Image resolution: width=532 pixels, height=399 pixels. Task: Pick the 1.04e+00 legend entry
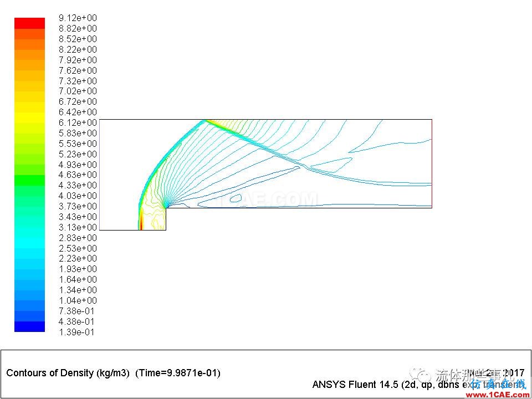point(78,300)
